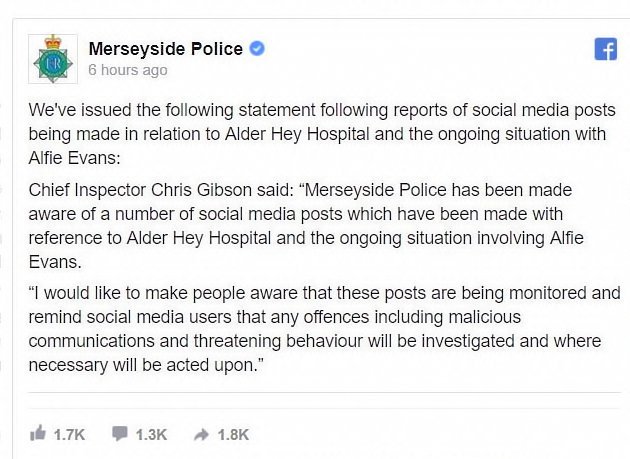Click the paragraph about monitored posts
This screenshot has height=459, width=630.
coord(324,329)
